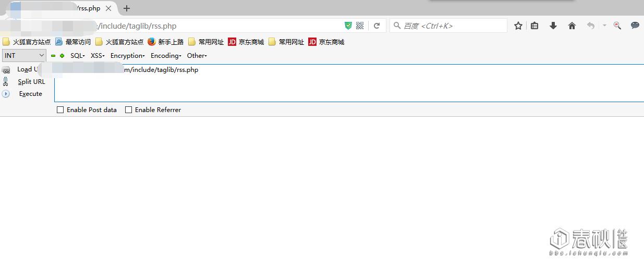Open the 最常访问 bookmark

pyautogui.click(x=73, y=42)
